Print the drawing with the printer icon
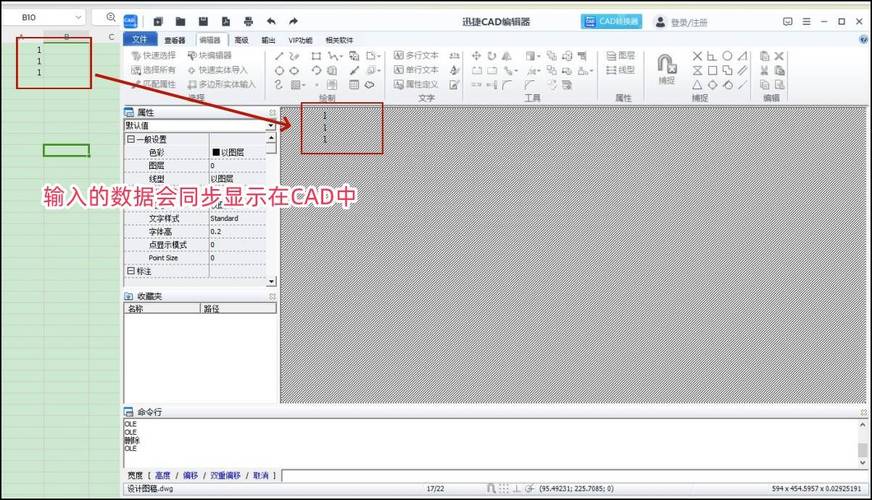 pyautogui.click(x=248, y=22)
